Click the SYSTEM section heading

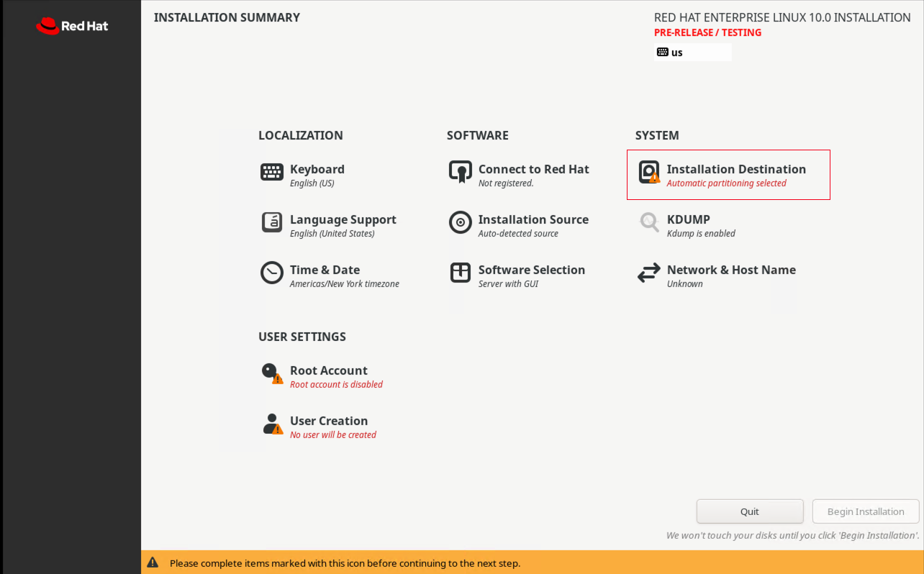[x=657, y=135]
